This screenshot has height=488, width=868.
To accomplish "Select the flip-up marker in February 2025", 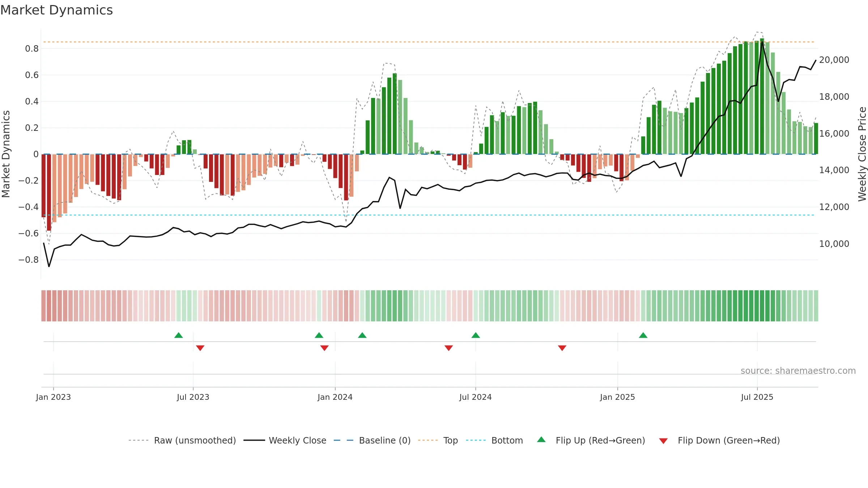I will tap(643, 335).
